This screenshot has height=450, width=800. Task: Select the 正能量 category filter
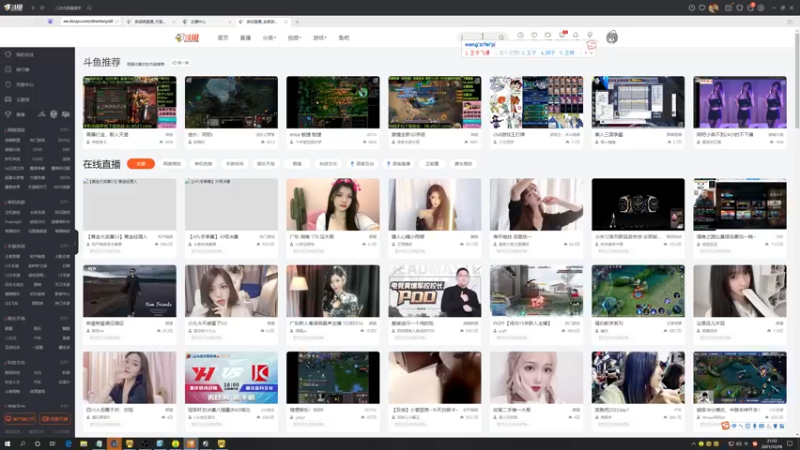coord(432,164)
